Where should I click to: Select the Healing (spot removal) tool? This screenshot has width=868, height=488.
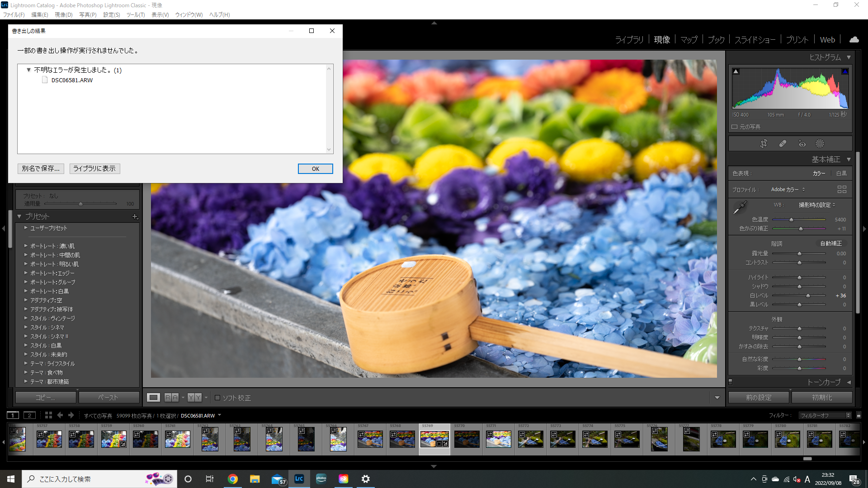(x=783, y=143)
